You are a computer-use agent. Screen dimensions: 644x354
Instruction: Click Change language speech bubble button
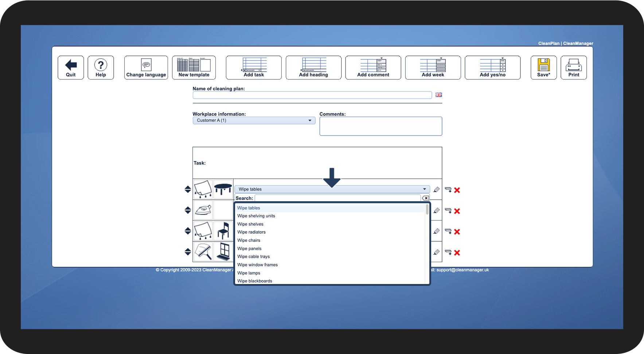(146, 67)
